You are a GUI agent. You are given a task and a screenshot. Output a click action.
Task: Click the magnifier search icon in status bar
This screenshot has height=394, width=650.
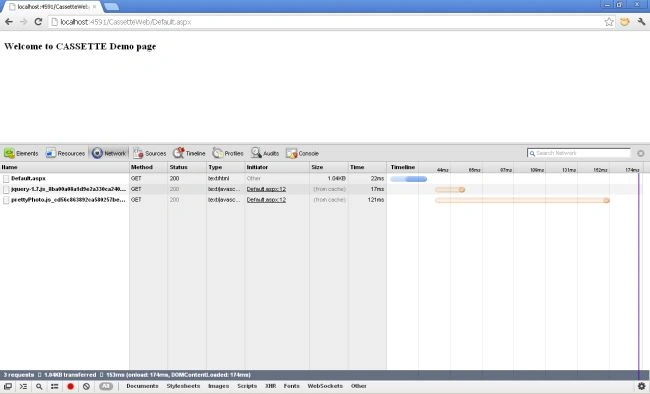39,386
